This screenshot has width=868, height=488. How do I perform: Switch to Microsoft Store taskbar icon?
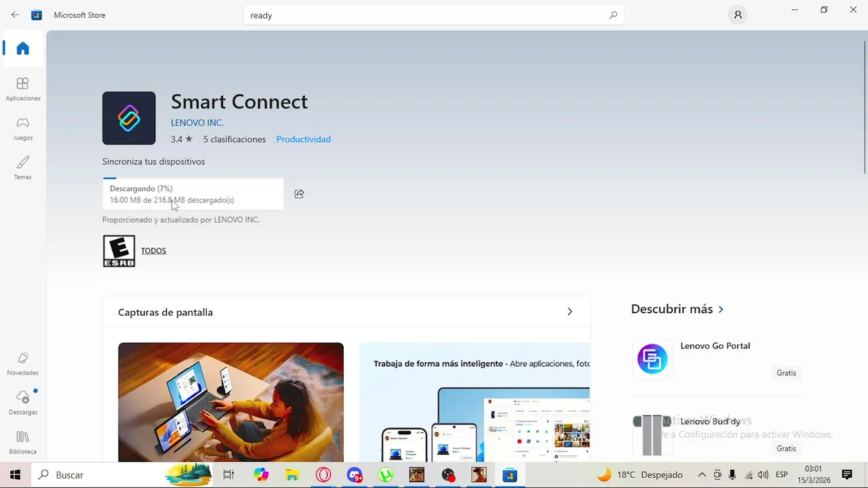(510, 474)
